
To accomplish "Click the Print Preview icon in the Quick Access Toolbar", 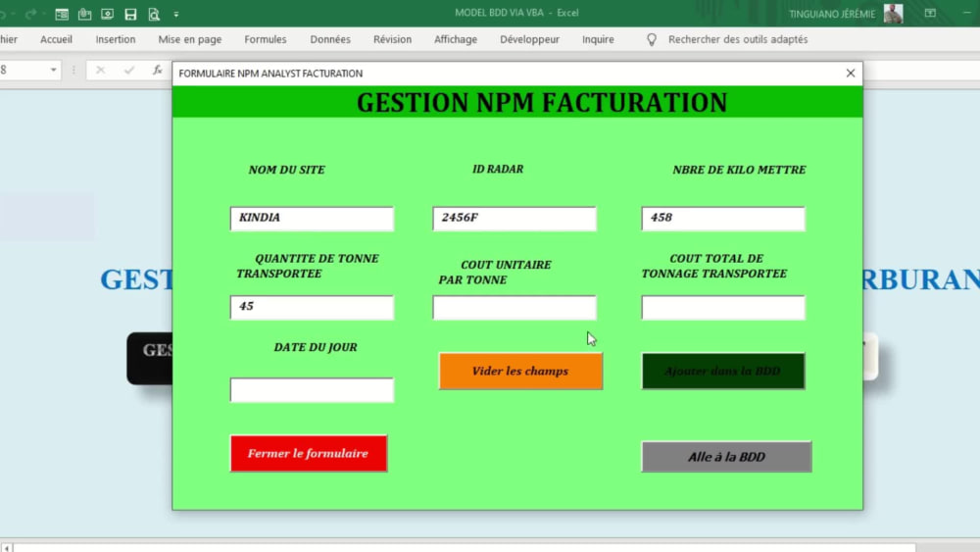I will (x=154, y=14).
